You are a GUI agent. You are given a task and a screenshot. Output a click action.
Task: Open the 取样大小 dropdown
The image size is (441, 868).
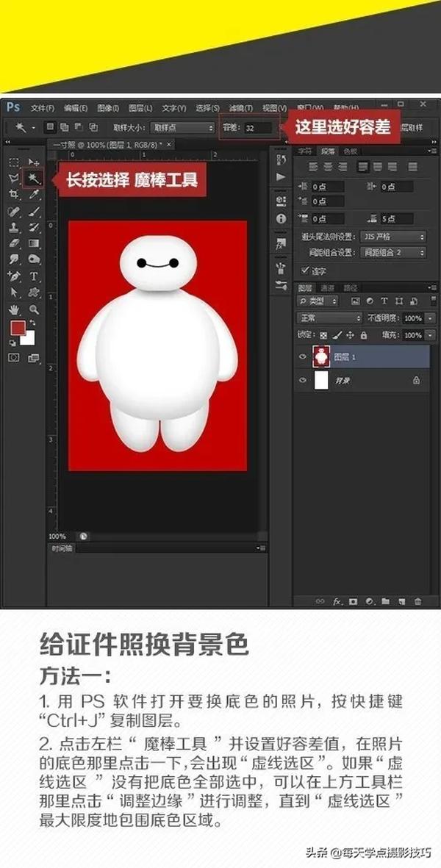pyautogui.click(x=182, y=127)
